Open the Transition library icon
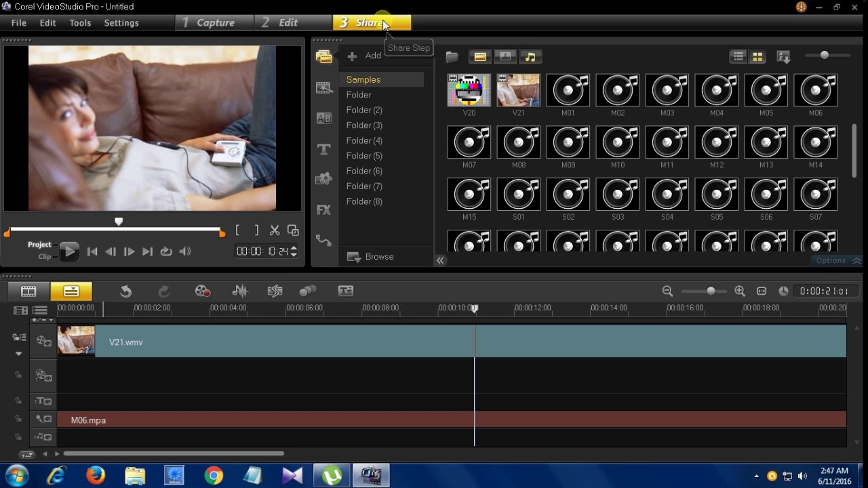Image resolution: width=868 pixels, height=488 pixels. (324, 87)
